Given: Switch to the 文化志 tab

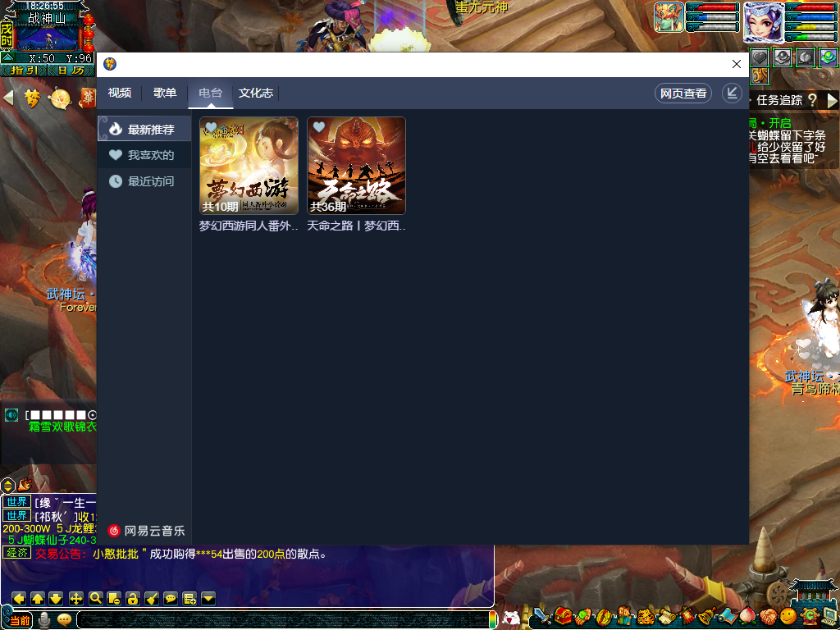Looking at the screenshot, I should [x=256, y=94].
